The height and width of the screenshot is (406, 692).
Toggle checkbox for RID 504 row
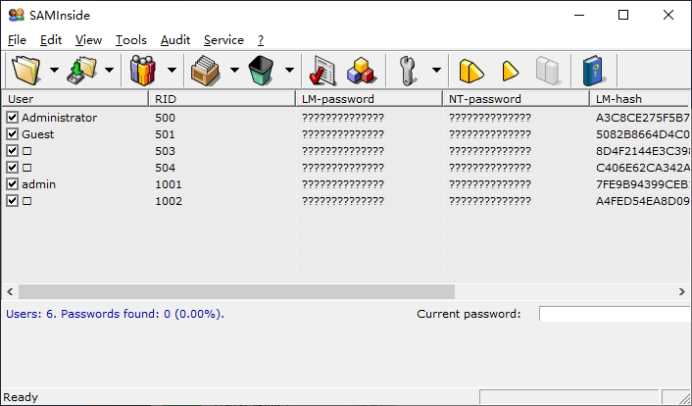12,168
